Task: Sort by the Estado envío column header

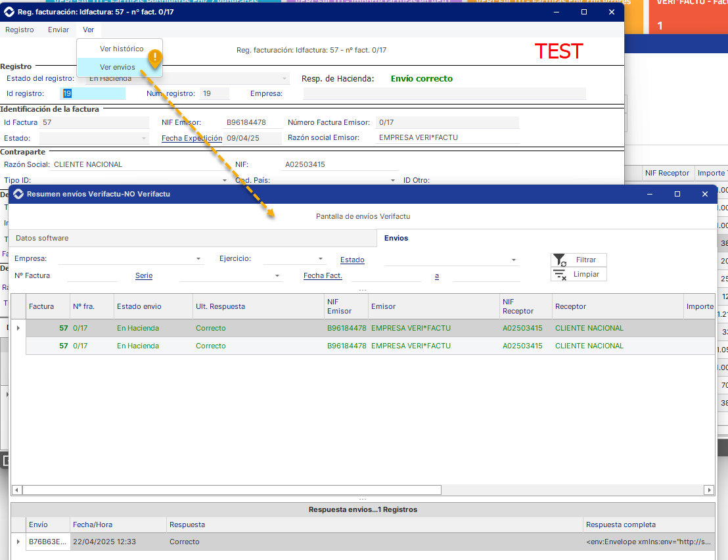Action: click(153, 306)
